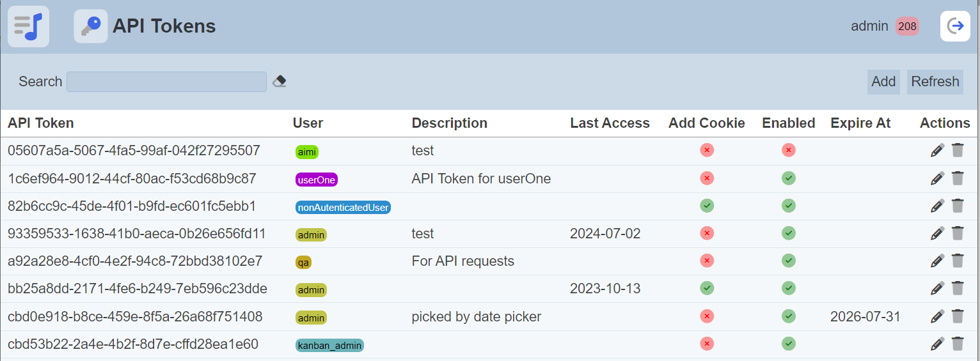Click the purple userOne user badge
The image size is (980, 361).
tap(317, 180)
